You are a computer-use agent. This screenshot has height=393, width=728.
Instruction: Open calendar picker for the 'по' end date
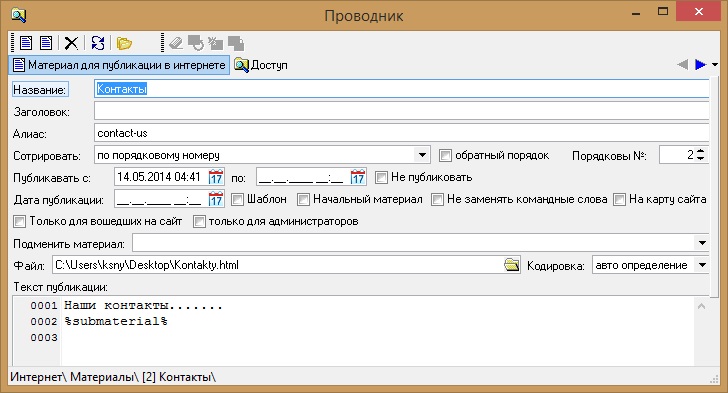pyautogui.click(x=358, y=177)
